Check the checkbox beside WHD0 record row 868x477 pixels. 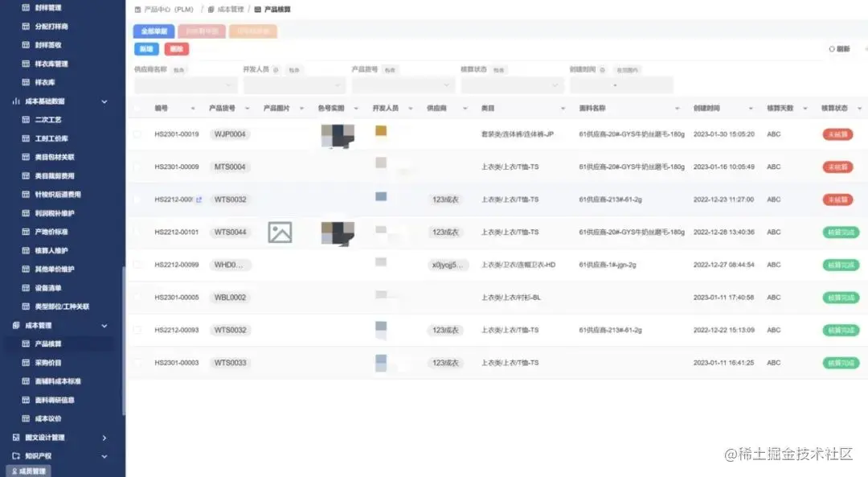click(137, 265)
